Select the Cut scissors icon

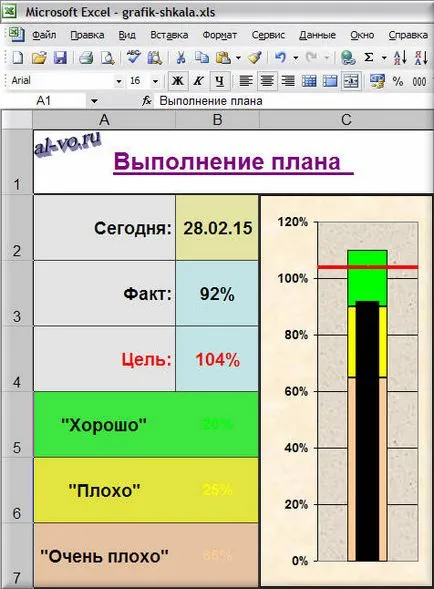pos(181,57)
